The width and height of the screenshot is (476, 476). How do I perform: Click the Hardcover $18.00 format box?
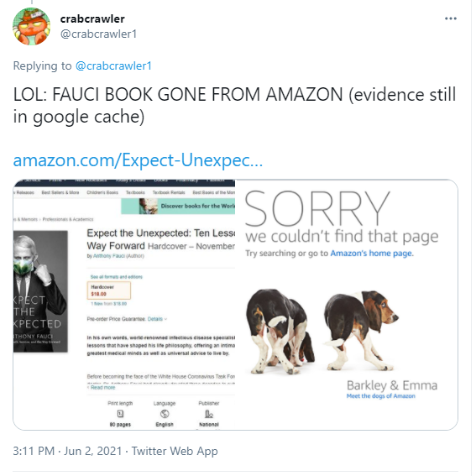pyautogui.click(x=108, y=290)
